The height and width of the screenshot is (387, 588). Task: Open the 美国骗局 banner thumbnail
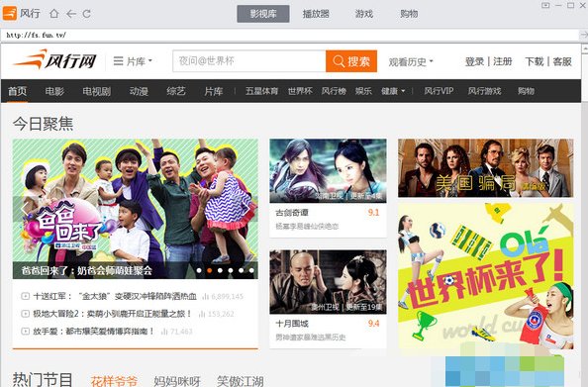pyautogui.click(x=486, y=168)
